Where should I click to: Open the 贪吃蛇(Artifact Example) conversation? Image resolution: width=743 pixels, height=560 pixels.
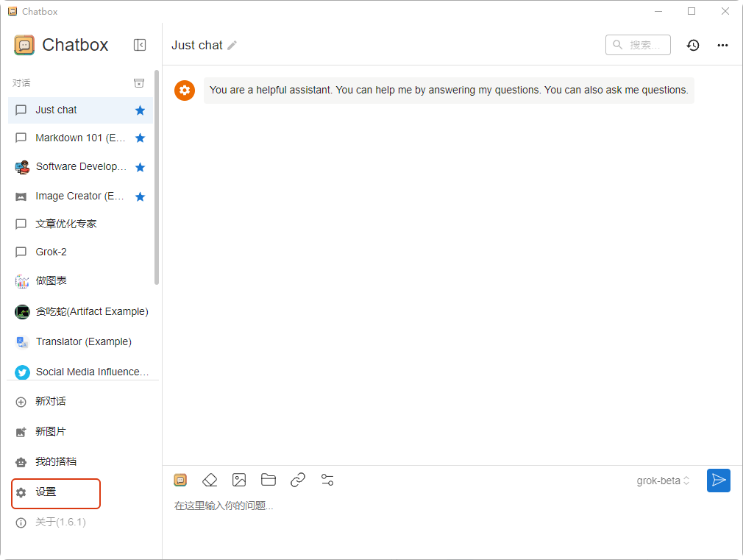[x=81, y=311]
